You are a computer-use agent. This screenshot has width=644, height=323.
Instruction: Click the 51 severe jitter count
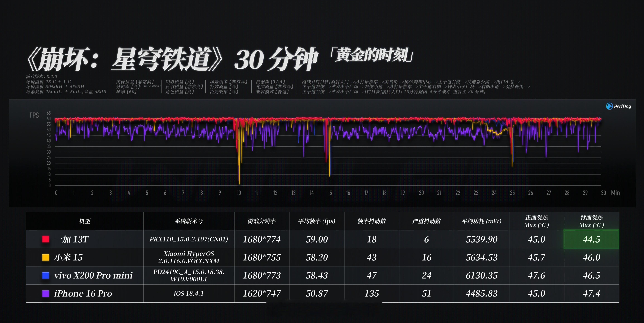(x=426, y=294)
